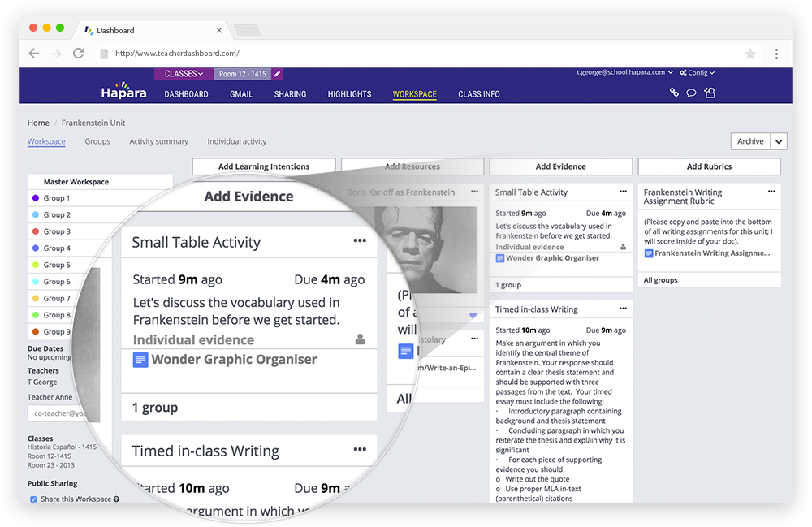Open the Room 12 - 1415 class tab
This screenshot has width=812, height=527.
(x=242, y=74)
